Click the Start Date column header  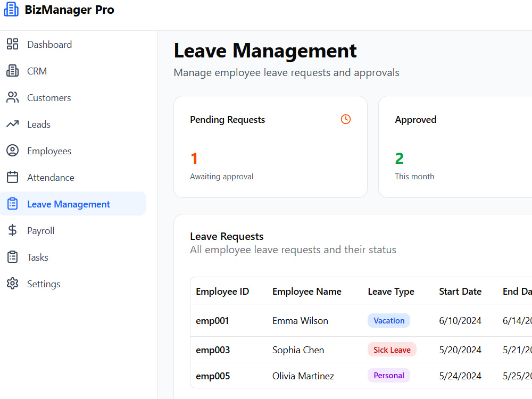click(460, 292)
